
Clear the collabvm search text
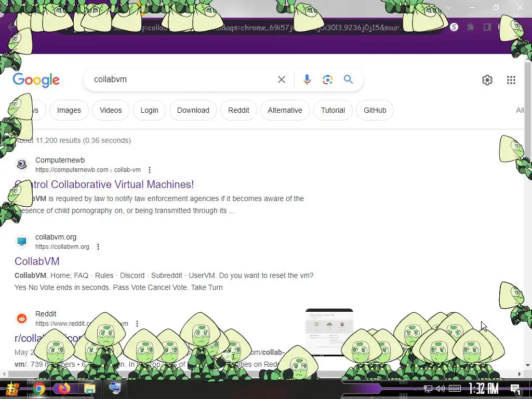(281, 79)
